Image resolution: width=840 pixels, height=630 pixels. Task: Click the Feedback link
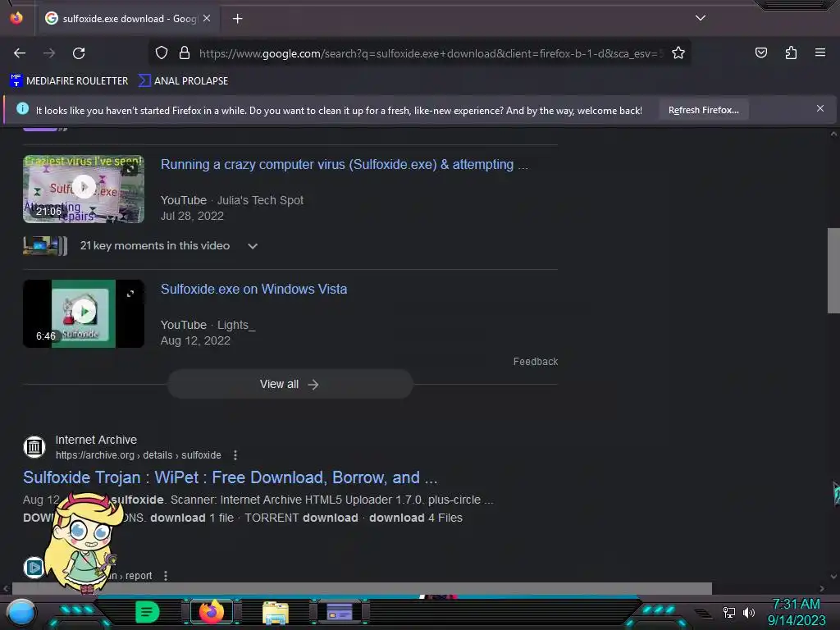(x=535, y=362)
